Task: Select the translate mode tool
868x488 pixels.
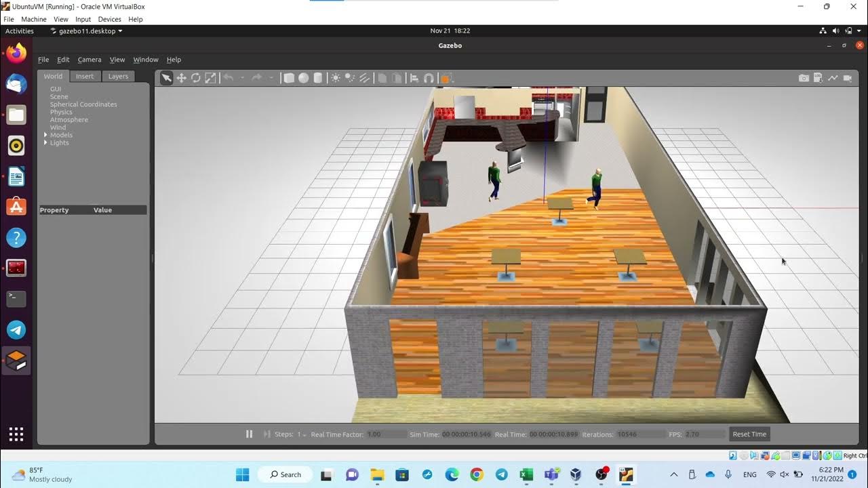Action: [x=181, y=78]
